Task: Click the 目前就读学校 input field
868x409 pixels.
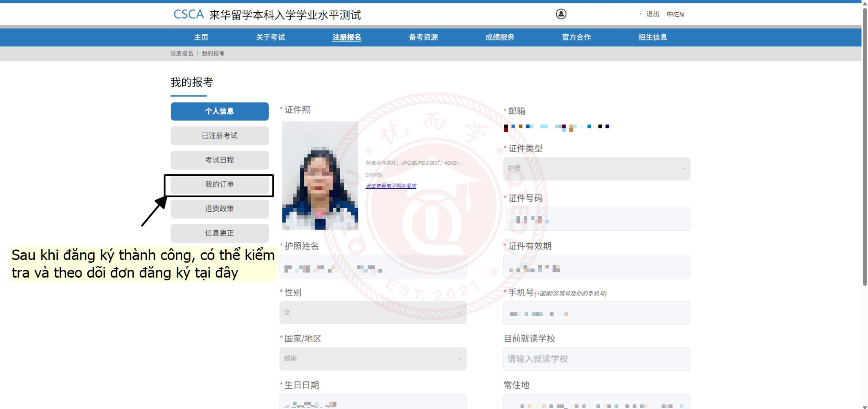Action: point(596,359)
